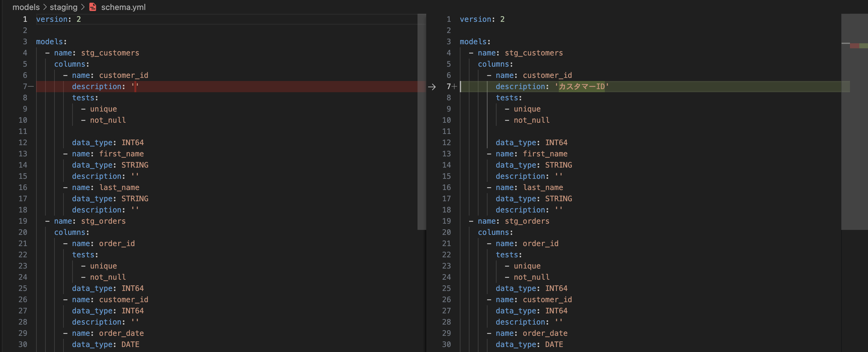Click 'not_null' on left line 24

108,278
